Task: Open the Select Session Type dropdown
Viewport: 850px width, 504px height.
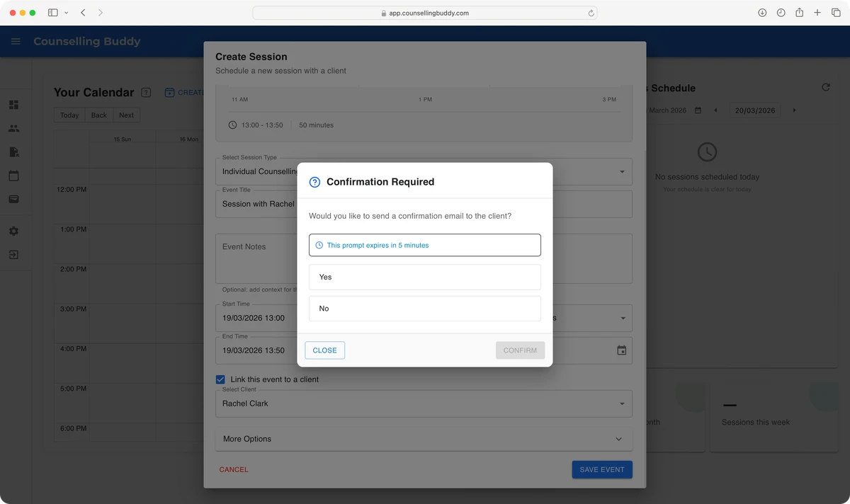Action: coord(622,172)
